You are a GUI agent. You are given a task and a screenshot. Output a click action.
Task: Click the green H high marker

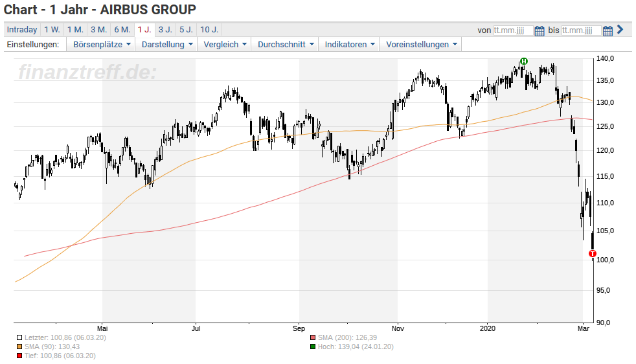tap(524, 62)
